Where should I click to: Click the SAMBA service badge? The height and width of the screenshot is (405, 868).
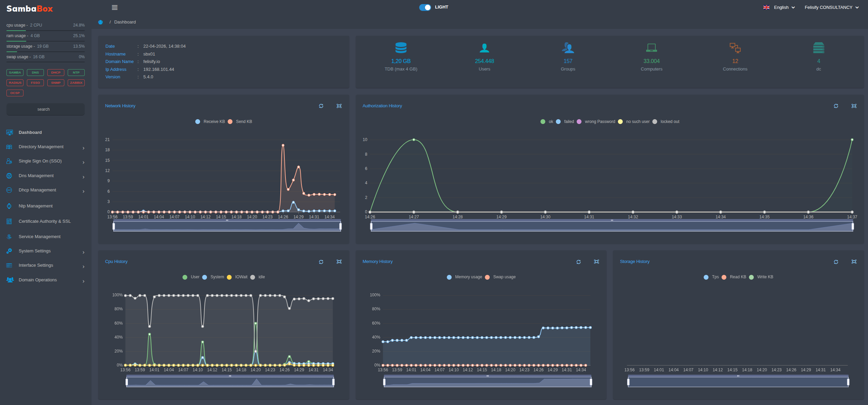tap(15, 73)
